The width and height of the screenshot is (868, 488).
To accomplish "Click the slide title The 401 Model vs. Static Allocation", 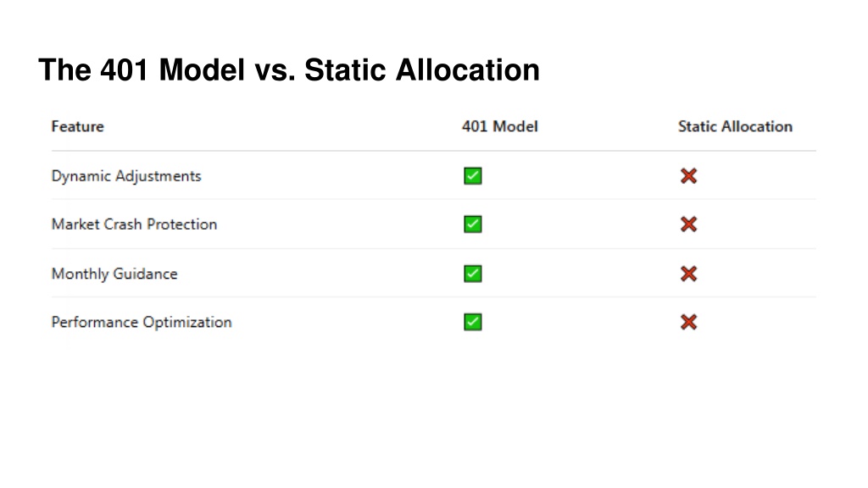I will (289, 70).
